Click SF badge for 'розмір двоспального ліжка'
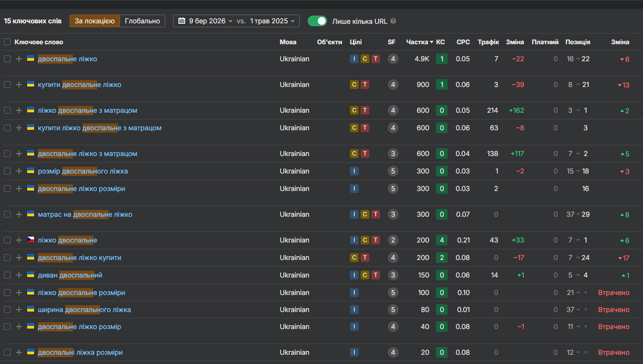The width and height of the screenshot is (643, 364). [x=393, y=171]
